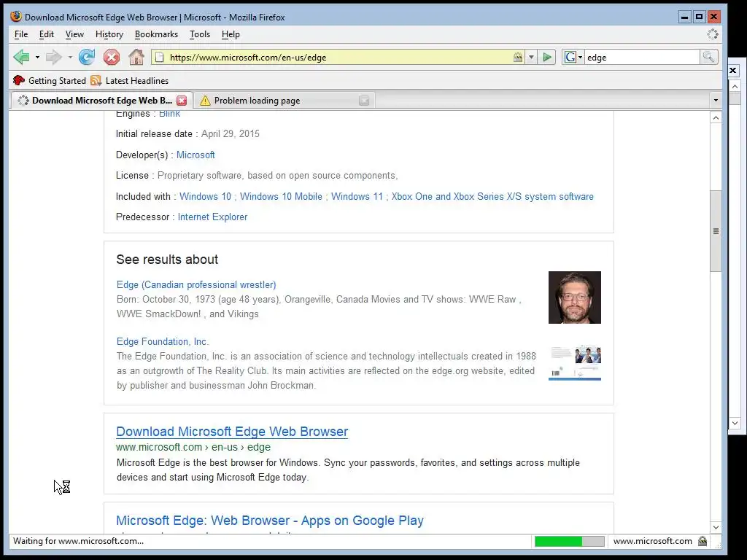Image resolution: width=747 pixels, height=560 pixels.
Task: Click the lock icon in the address bar
Action: coord(518,58)
